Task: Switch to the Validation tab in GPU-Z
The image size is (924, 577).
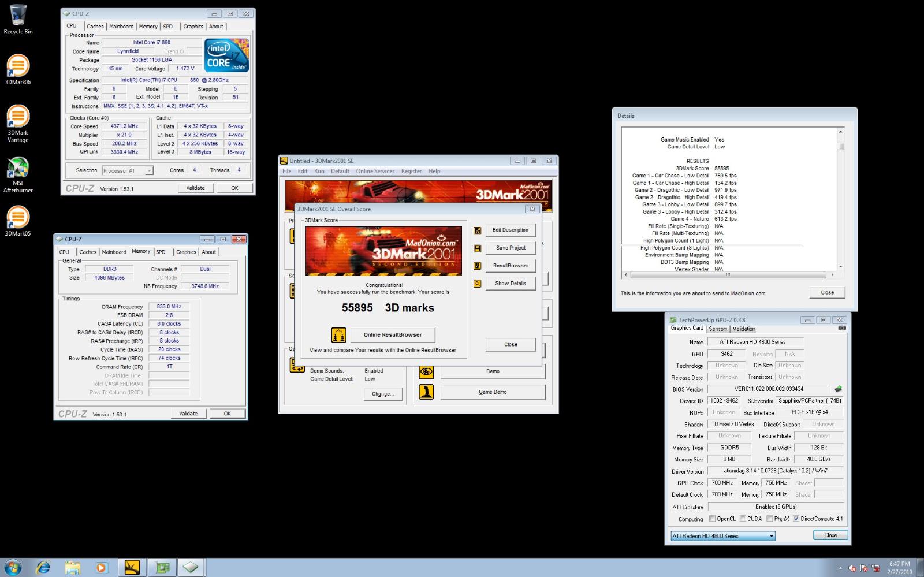Action: tap(744, 329)
